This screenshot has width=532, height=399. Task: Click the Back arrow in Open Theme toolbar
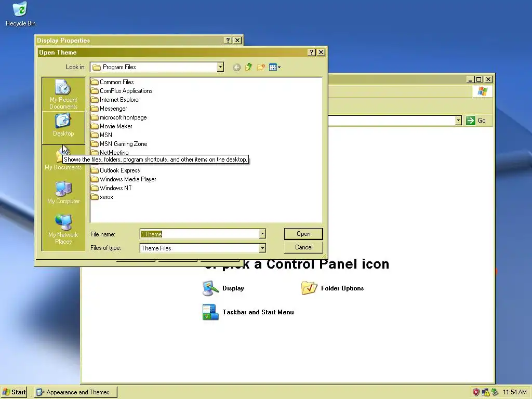236,67
